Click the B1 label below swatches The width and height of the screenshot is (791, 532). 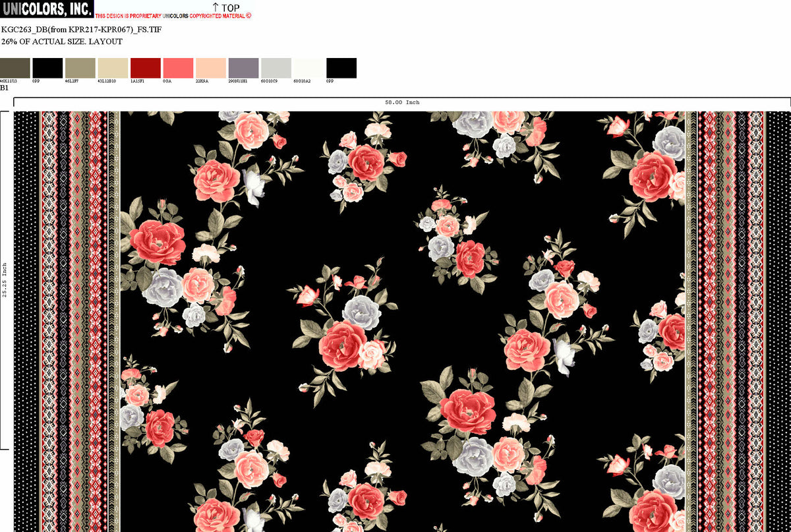click(x=5, y=88)
